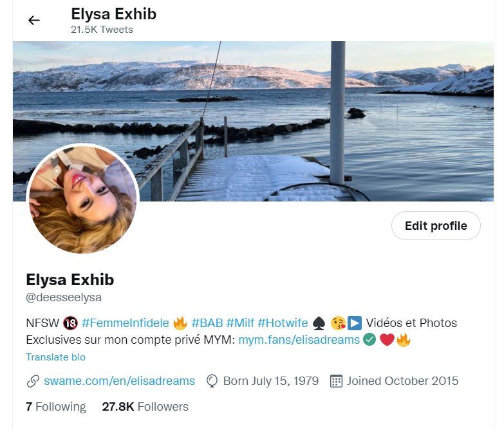The width and height of the screenshot is (504, 430).
Task: Open the swame.com/en/elisadreams website link
Action: pos(119,381)
